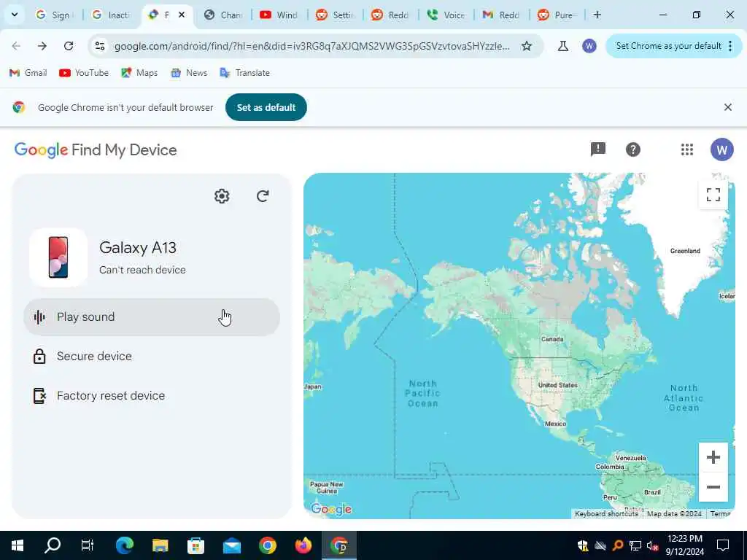Open the Windows Start menu
The height and width of the screenshot is (560, 747).
(x=18, y=545)
